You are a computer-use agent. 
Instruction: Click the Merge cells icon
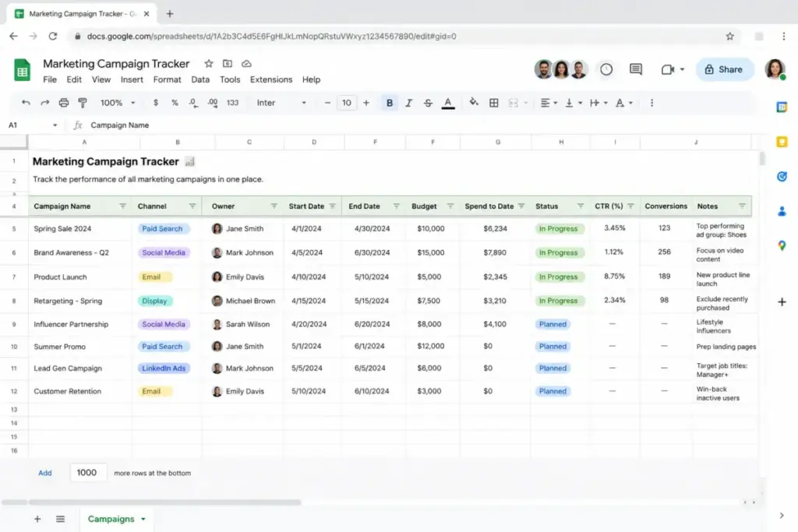(513, 103)
